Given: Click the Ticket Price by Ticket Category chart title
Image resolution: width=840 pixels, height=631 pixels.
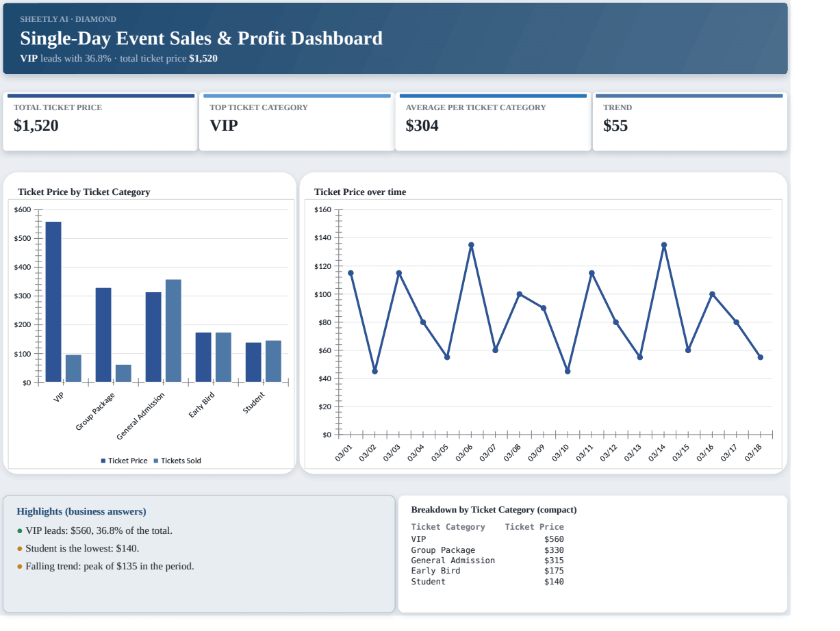Looking at the screenshot, I should point(84,192).
